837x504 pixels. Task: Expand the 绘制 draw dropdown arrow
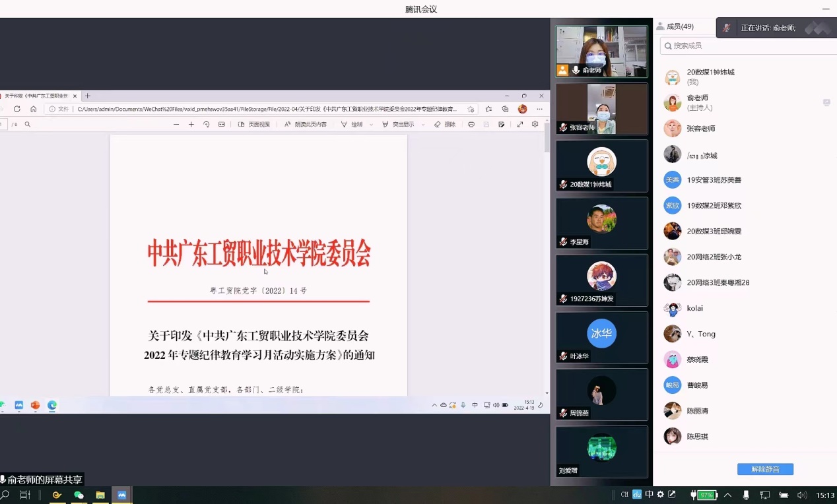coord(371,125)
